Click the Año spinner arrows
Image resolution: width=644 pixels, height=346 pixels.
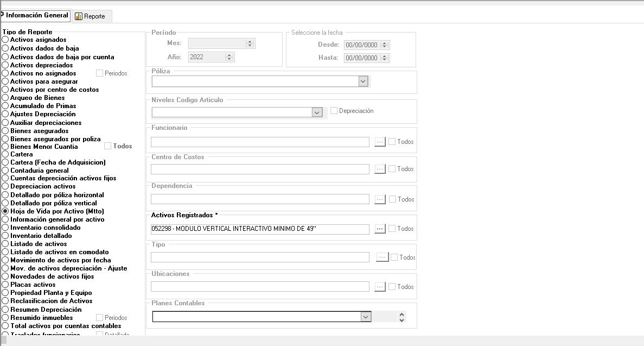[229, 57]
